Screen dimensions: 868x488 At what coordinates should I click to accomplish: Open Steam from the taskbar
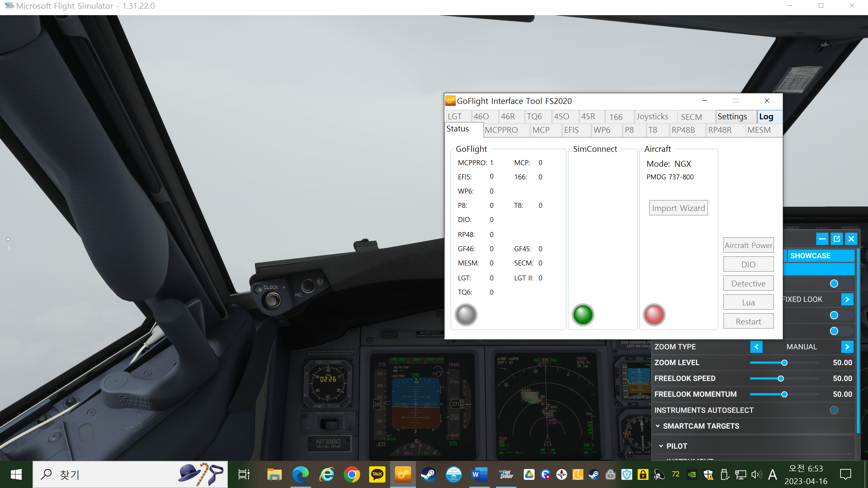click(x=429, y=474)
